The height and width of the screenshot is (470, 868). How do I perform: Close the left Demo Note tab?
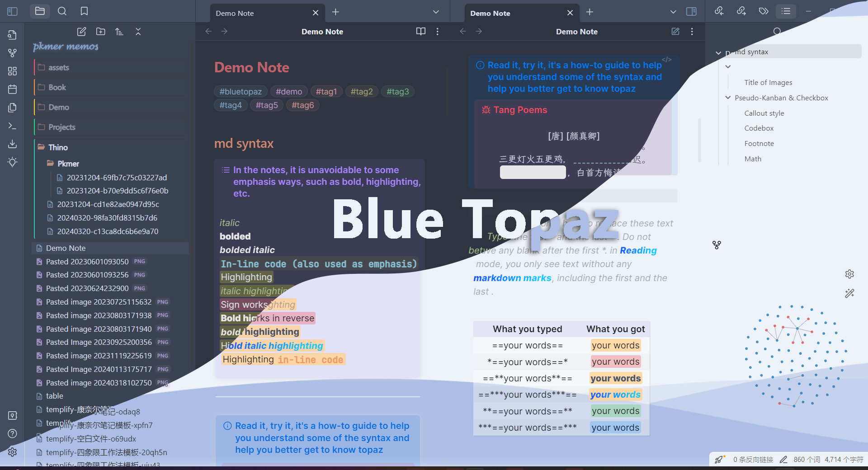click(316, 13)
